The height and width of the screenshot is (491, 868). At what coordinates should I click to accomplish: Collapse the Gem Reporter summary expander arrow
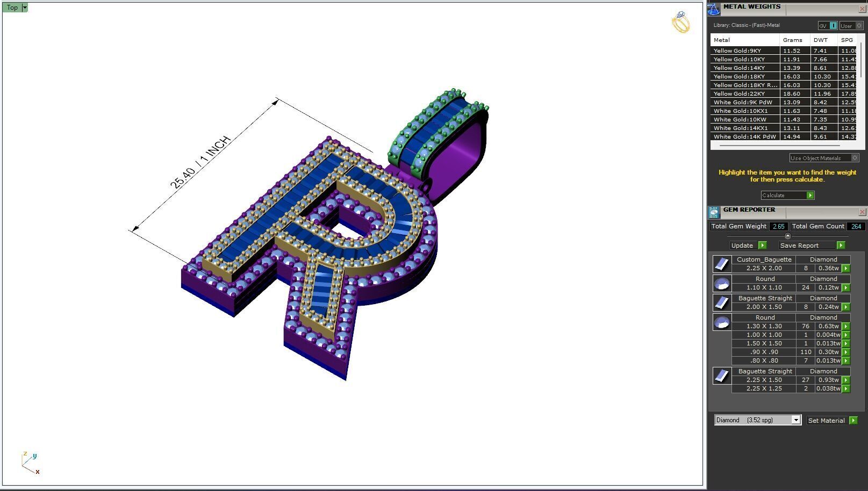787,236
